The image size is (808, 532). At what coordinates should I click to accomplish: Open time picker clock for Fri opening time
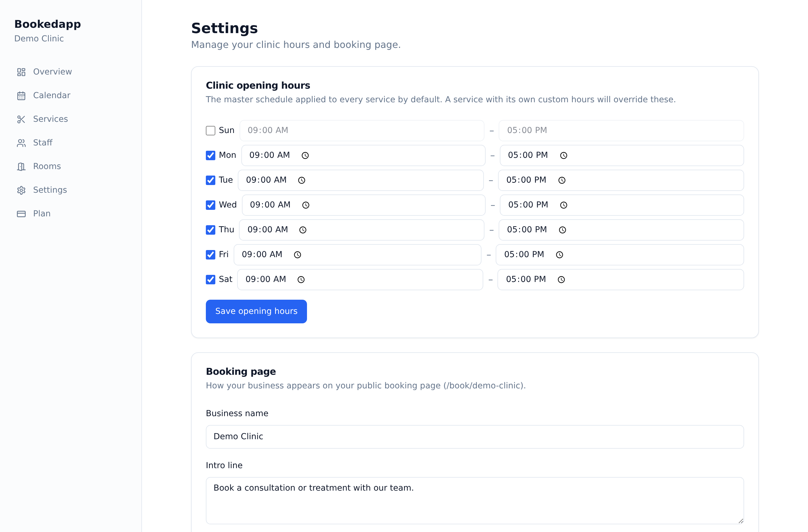point(298,254)
